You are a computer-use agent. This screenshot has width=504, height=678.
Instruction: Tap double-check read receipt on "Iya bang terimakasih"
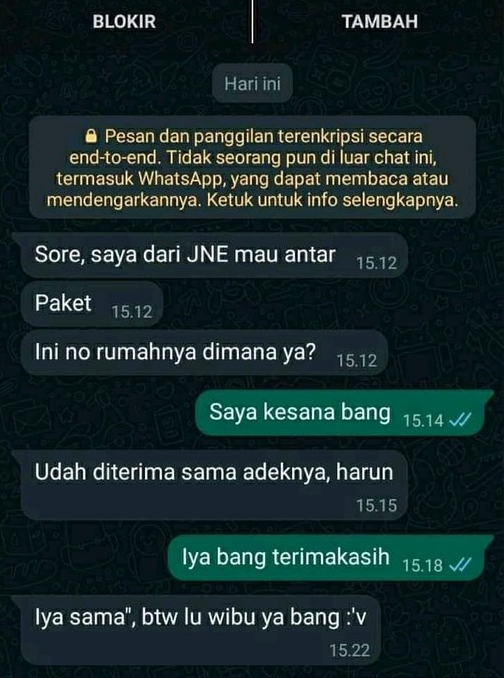(460, 565)
